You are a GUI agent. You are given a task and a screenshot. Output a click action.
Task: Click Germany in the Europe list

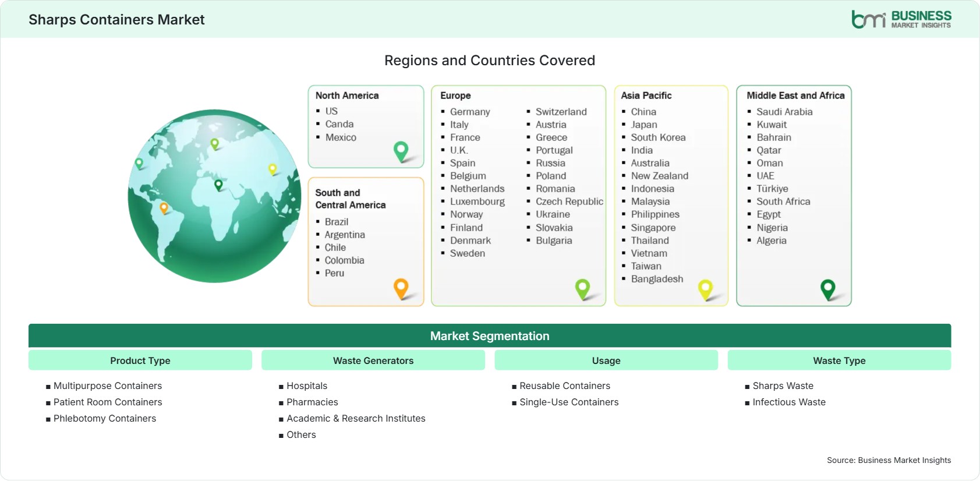click(470, 112)
